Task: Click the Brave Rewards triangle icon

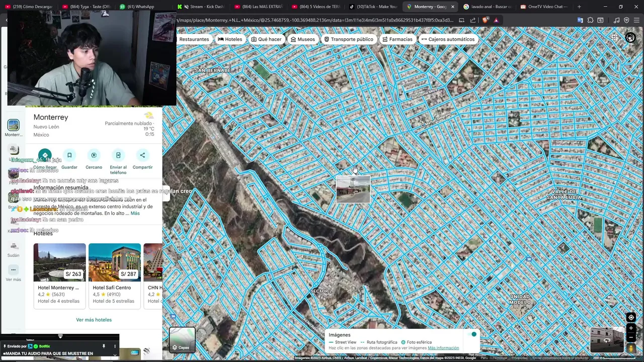Action: (496, 20)
